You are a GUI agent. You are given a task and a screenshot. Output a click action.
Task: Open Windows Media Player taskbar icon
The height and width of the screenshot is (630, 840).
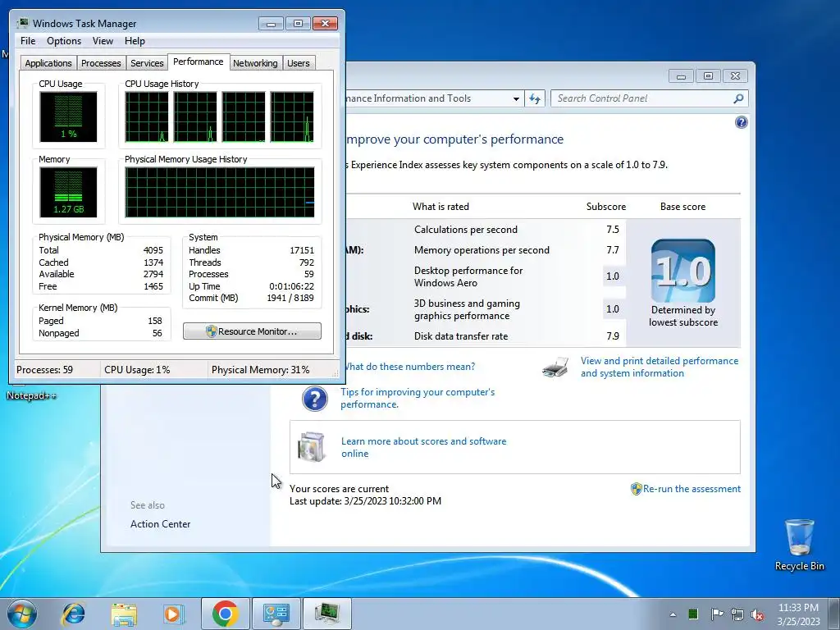174,614
